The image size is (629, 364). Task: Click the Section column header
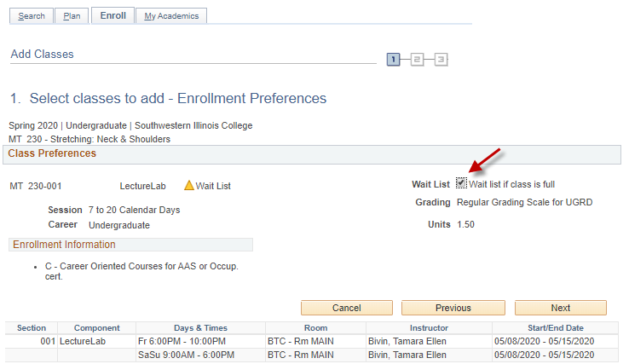32,328
